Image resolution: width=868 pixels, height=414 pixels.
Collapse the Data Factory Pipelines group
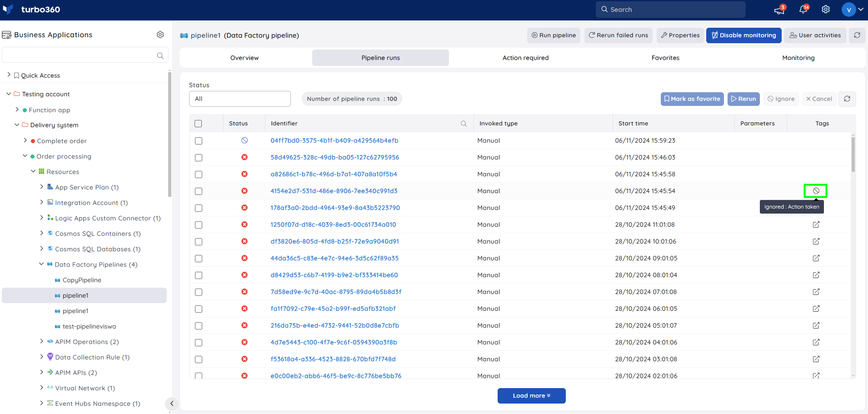coord(41,264)
